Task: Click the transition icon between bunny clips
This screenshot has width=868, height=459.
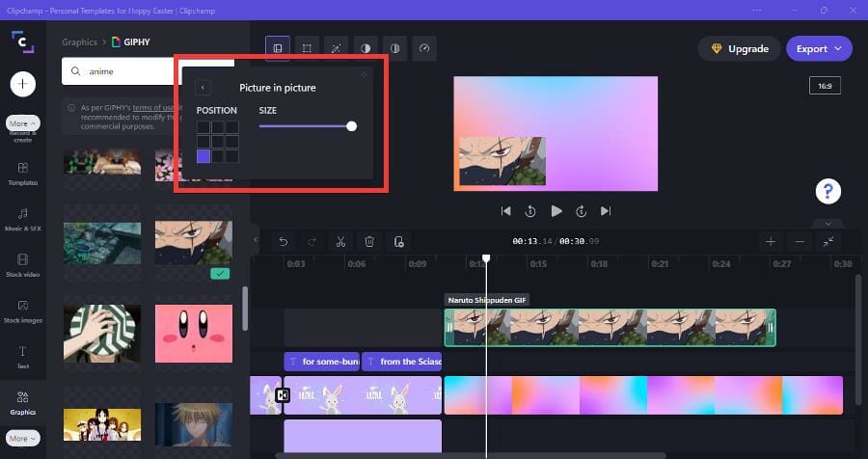Action: (283, 395)
